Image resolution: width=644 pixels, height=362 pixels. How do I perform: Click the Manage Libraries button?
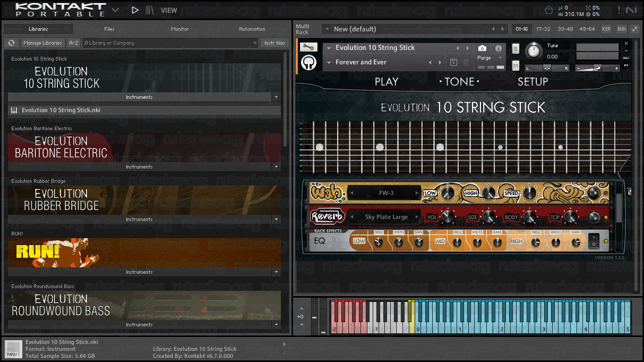43,43
